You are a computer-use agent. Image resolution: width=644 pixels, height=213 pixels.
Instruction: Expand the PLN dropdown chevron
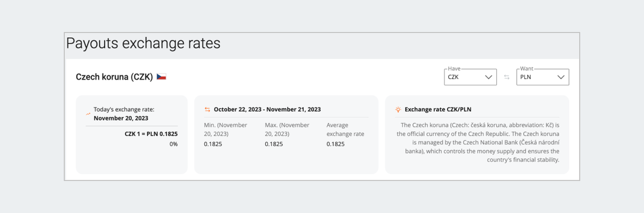[x=561, y=77]
